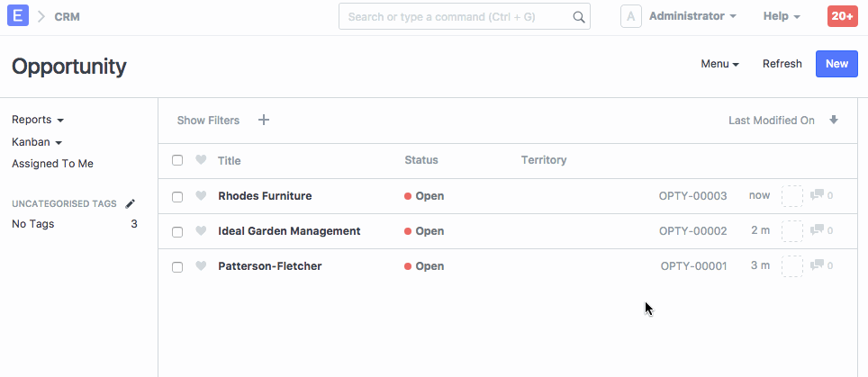Open comments icon for Patterson-Fletcher row
868x377 pixels.
(818, 266)
